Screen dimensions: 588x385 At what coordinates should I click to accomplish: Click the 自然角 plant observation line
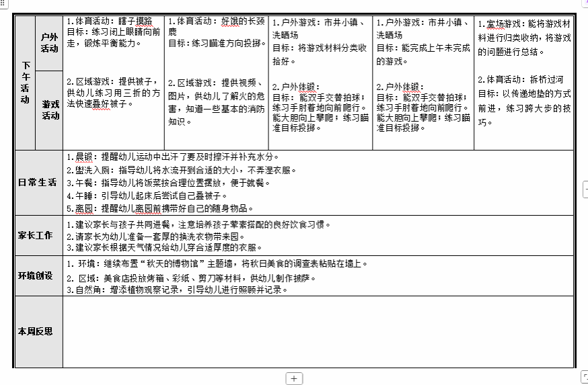pyautogui.click(x=182, y=290)
